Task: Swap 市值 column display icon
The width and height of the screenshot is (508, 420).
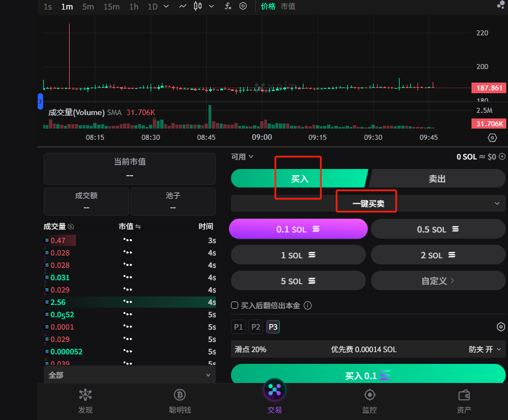Action: click(x=138, y=227)
